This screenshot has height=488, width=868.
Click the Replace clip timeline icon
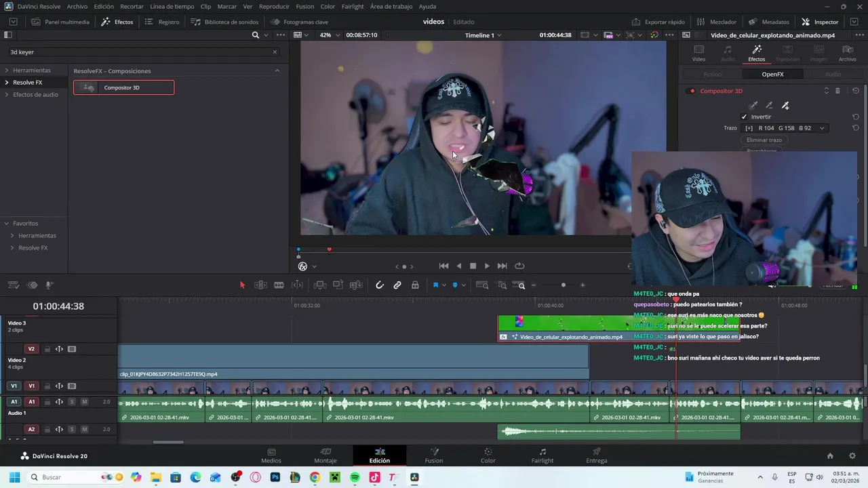click(x=356, y=285)
